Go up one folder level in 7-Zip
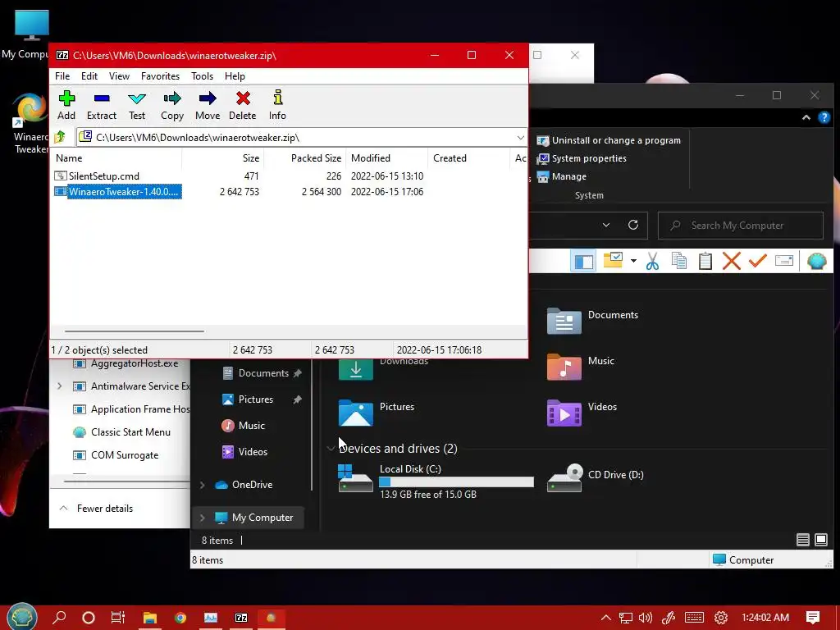 click(60, 138)
